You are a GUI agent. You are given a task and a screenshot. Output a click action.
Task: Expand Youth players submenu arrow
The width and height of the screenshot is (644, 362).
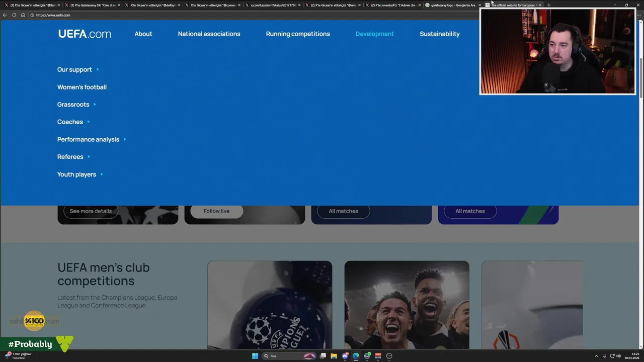pyautogui.click(x=102, y=174)
